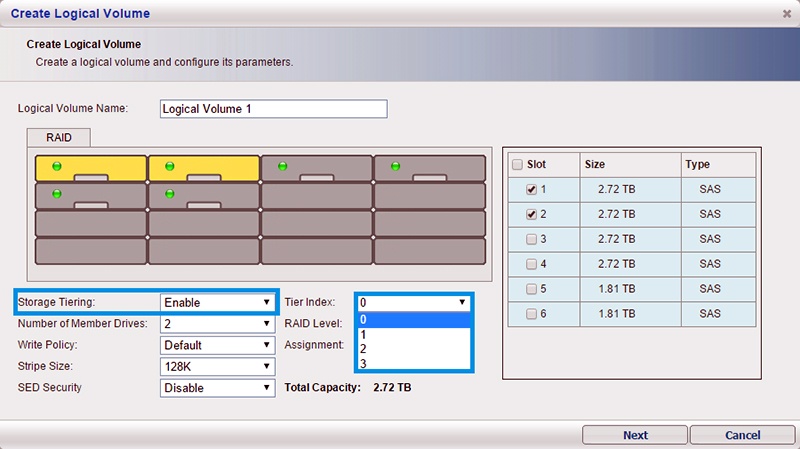The image size is (800, 449).
Task: Click the 2.72 TB size for slot 4
Action: (x=616, y=264)
